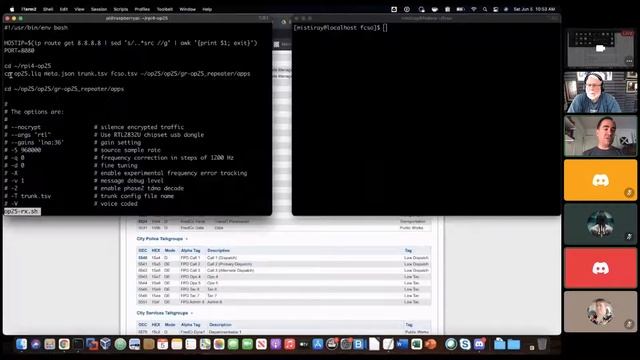The height and width of the screenshot is (360, 640).
Task: Click the PORT=8080 line in the editor
Action: point(19,51)
